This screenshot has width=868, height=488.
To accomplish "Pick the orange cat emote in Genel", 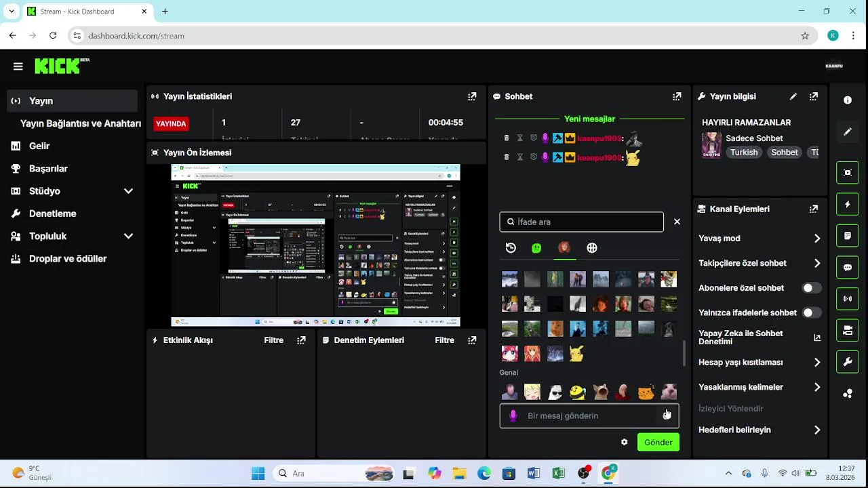I will pyautogui.click(x=646, y=392).
